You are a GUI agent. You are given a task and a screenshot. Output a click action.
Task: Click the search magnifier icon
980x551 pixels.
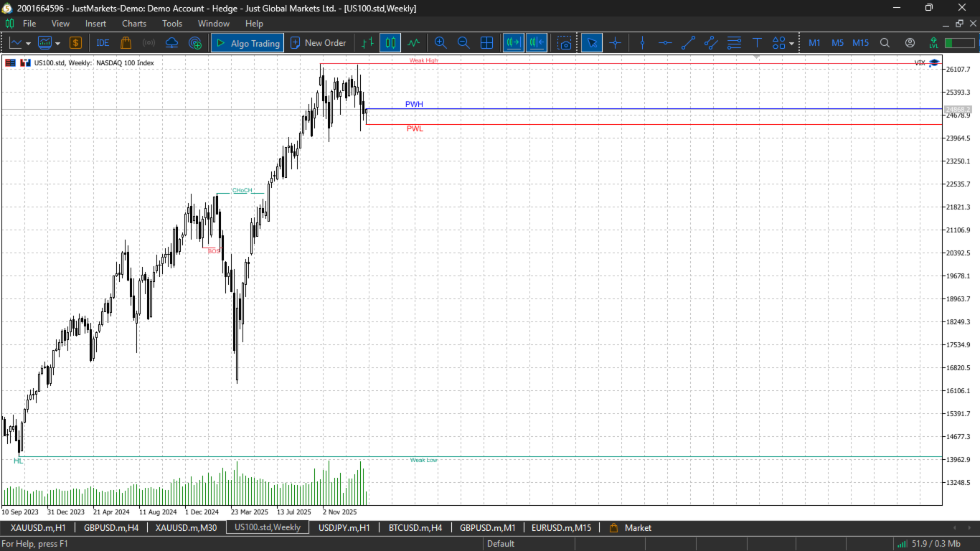(x=885, y=43)
